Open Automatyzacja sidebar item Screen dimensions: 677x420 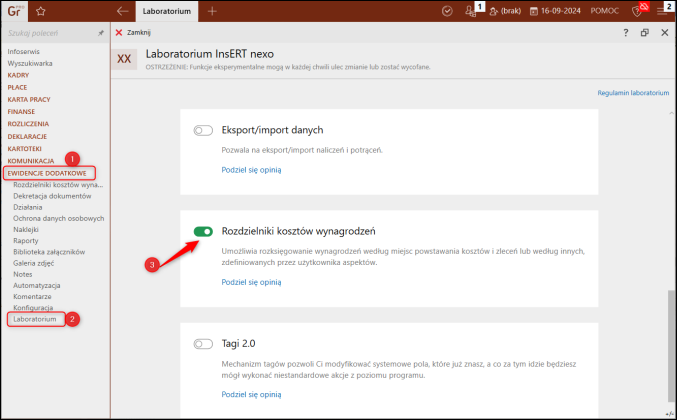pyautogui.click(x=37, y=286)
